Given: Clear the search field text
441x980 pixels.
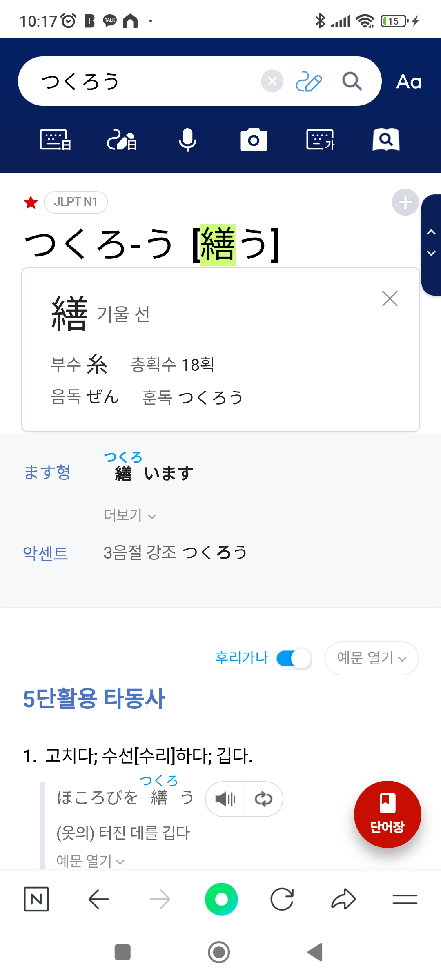Looking at the screenshot, I should [x=272, y=81].
